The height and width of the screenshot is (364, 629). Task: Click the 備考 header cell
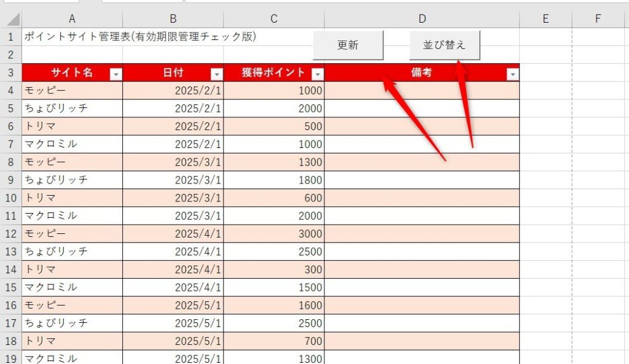422,72
